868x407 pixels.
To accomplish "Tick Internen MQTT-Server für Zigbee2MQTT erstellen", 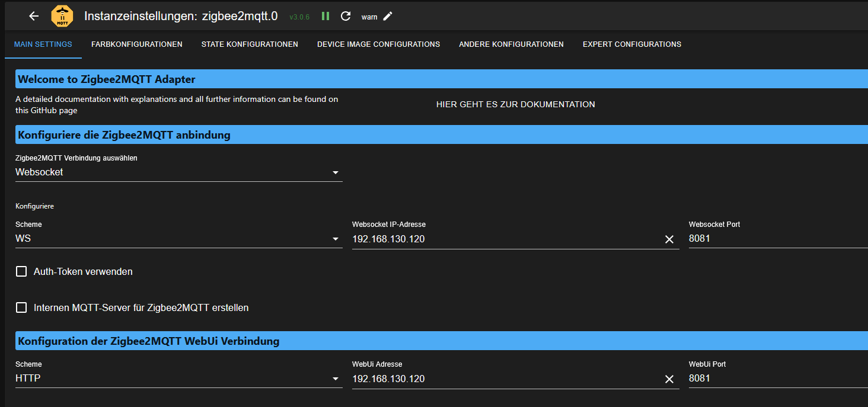I will [21, 307].
